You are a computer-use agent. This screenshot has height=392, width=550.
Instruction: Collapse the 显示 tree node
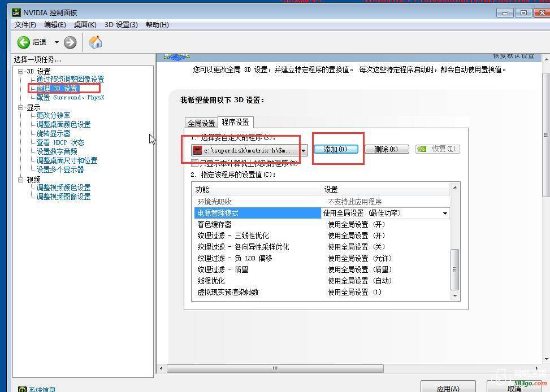21,108
